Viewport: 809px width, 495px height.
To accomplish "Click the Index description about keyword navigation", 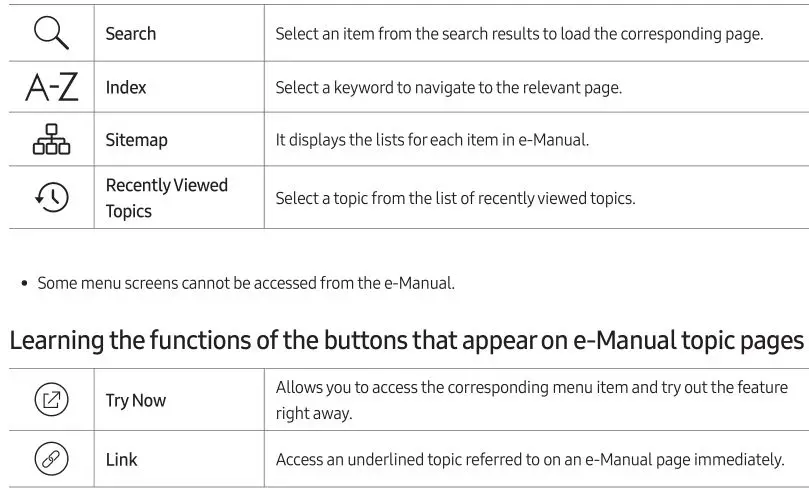I will tap(448, 88).
